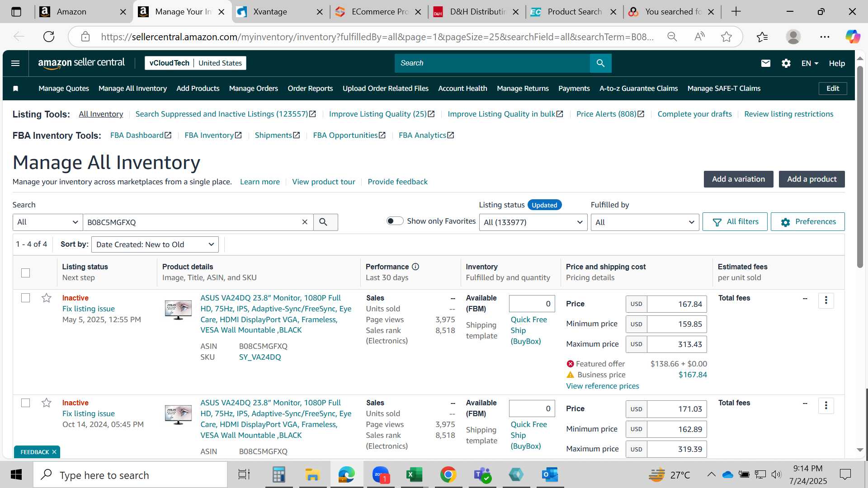This screenshot has width=868, height=488.
Task: Click Add a variation button
Action: (x=738, y=179)
